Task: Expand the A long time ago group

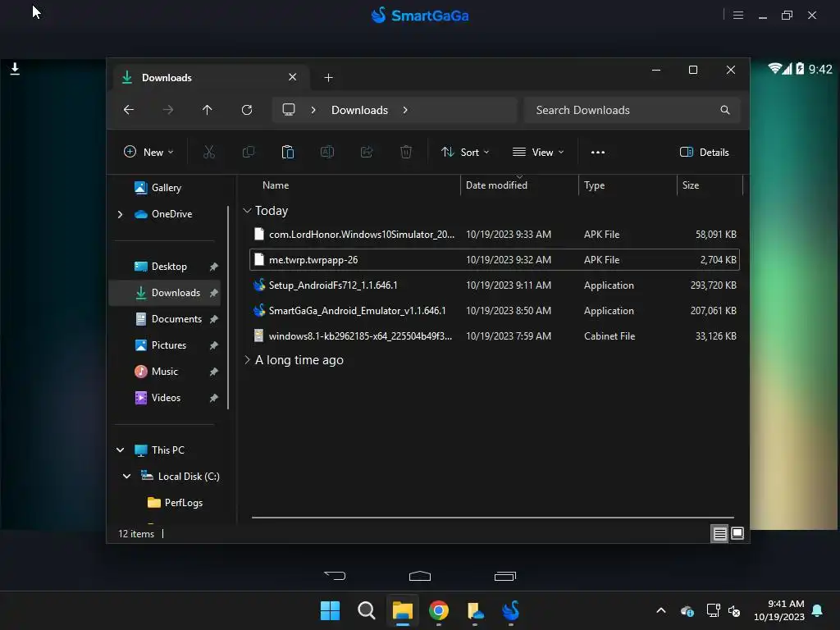Action: pyautogui.click(x=247, y=360)
